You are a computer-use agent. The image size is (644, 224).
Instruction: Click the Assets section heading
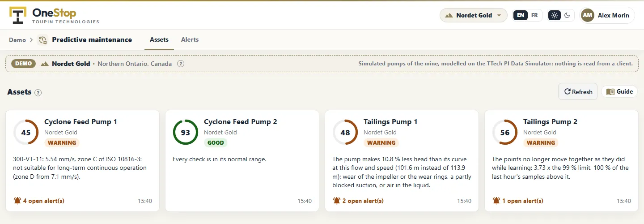point(19,92)
